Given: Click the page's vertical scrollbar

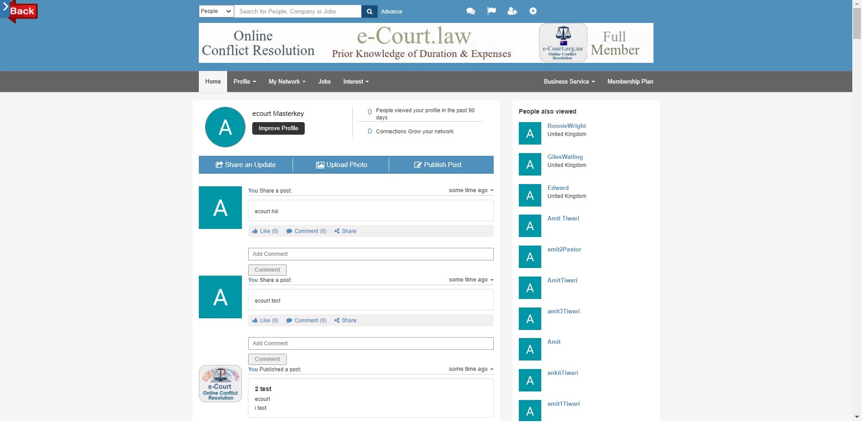Looking at the screenshot, I should (857, 180).
